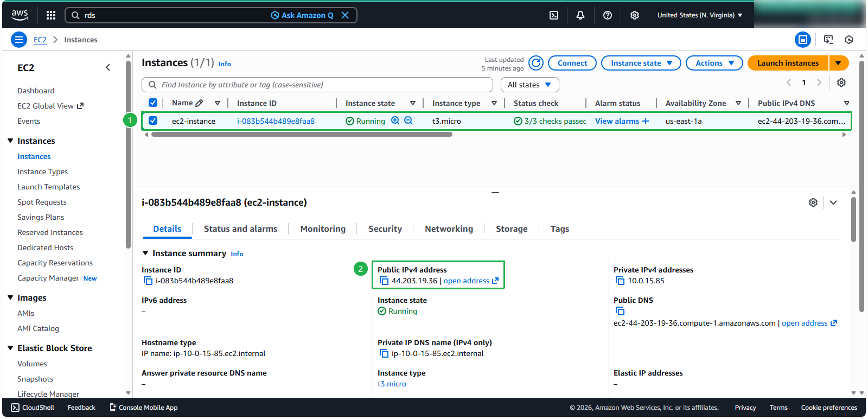Image resolution: width=868 pixels, height=419 pixels.
Task: Go to next page of instances
Action: pos(819,82)
